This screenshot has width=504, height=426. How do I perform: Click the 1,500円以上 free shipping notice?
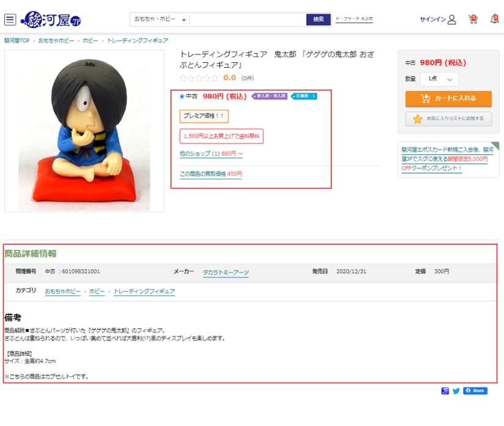point(222,136)
